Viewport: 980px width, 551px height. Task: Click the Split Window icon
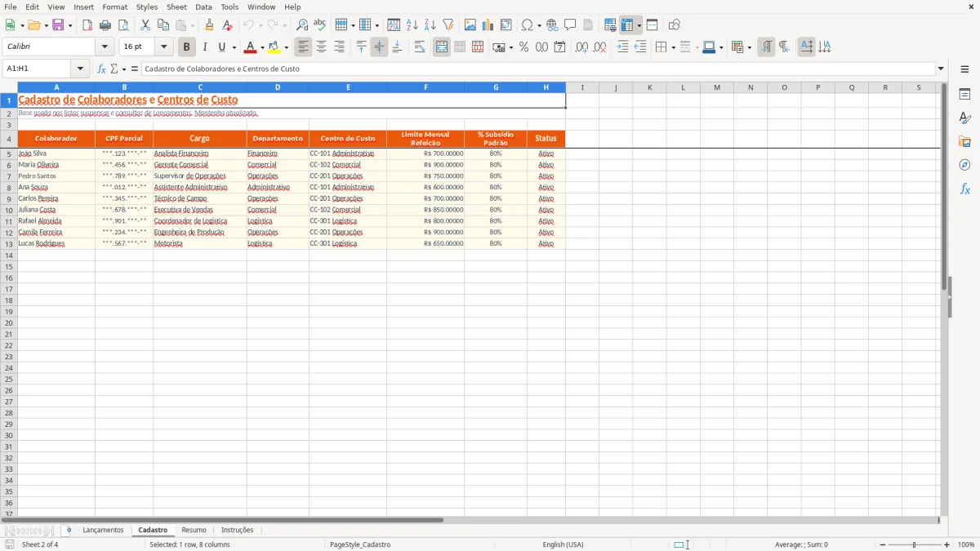652,25
